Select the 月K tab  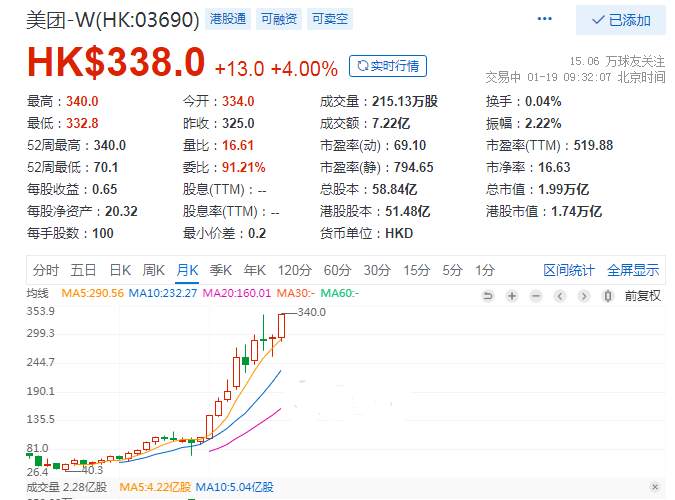coord(187,270)
